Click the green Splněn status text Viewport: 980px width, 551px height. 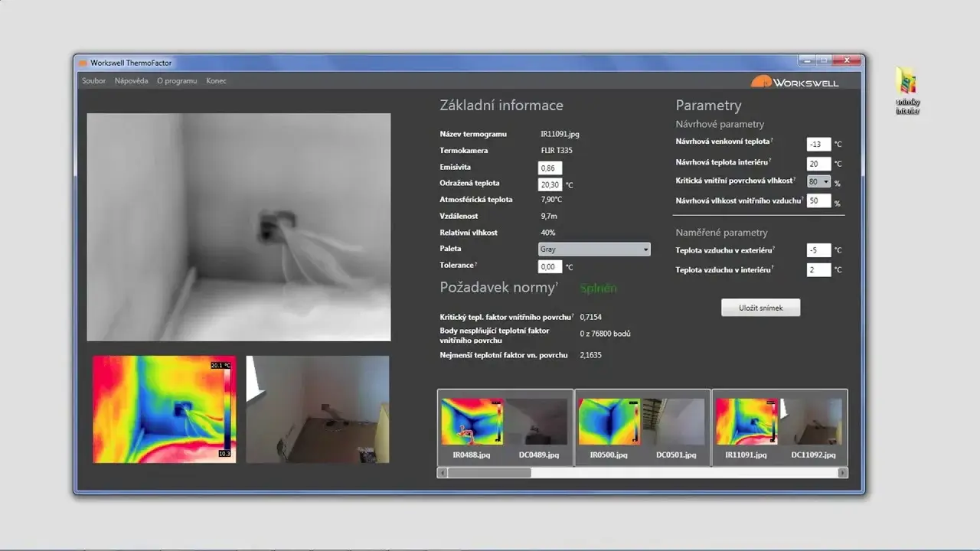pos(598,289)
